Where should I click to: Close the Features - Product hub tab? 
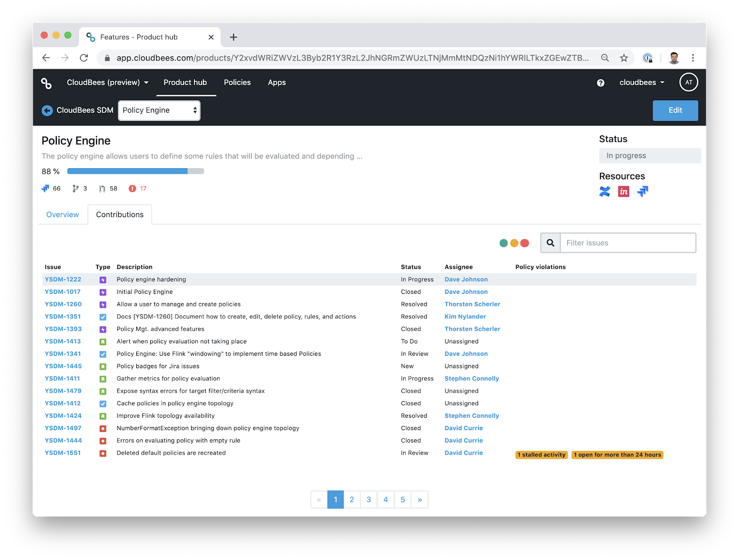pos(211,37)
